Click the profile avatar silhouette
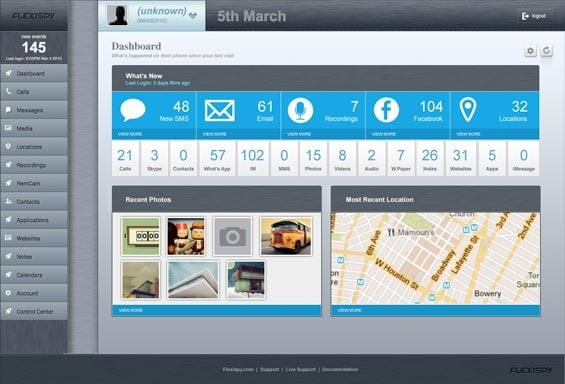565x384 pixels. tap(117, 15)
